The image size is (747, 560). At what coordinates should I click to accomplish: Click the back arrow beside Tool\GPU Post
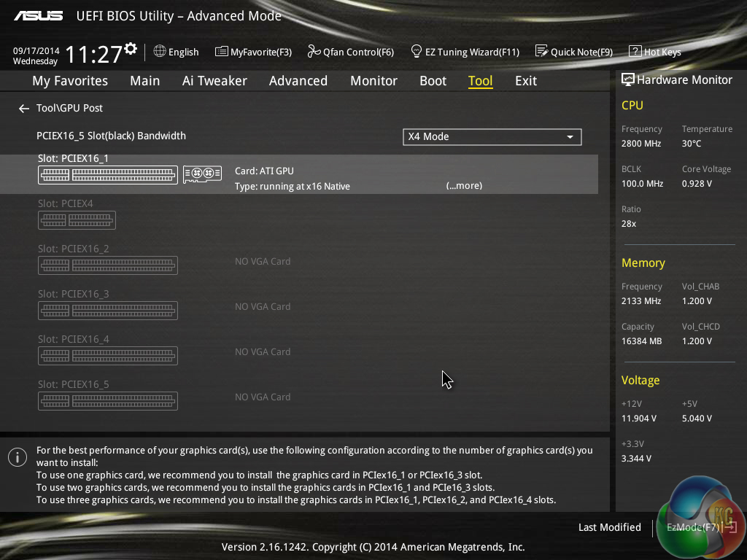tap(24, 109)
